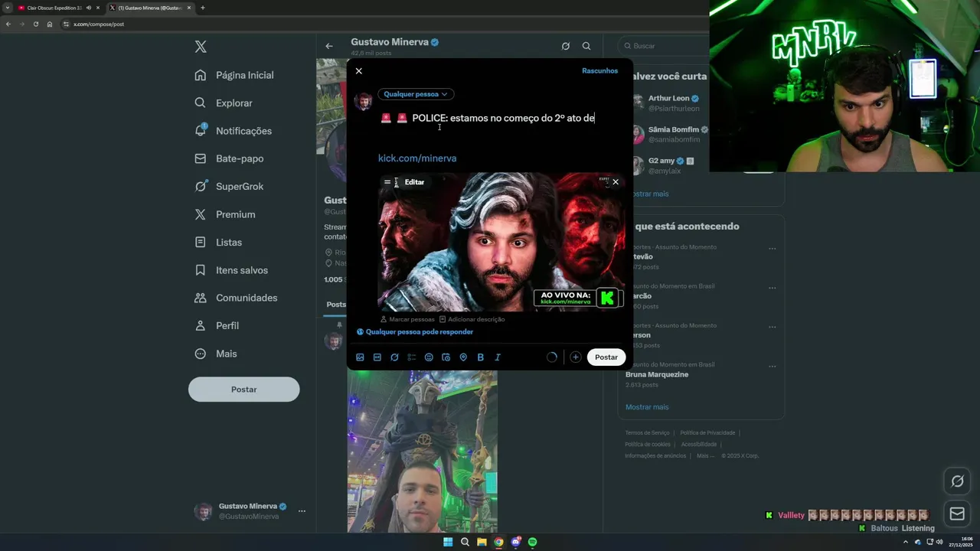This screenshot has height=551, width=980.
Task: Click the kick.com/minerva link in post text
Action: click(x=417, y=158)
